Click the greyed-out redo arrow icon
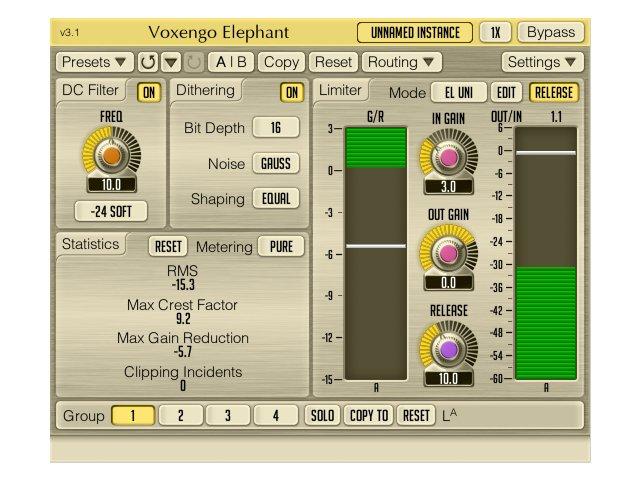 coord(194,62)
